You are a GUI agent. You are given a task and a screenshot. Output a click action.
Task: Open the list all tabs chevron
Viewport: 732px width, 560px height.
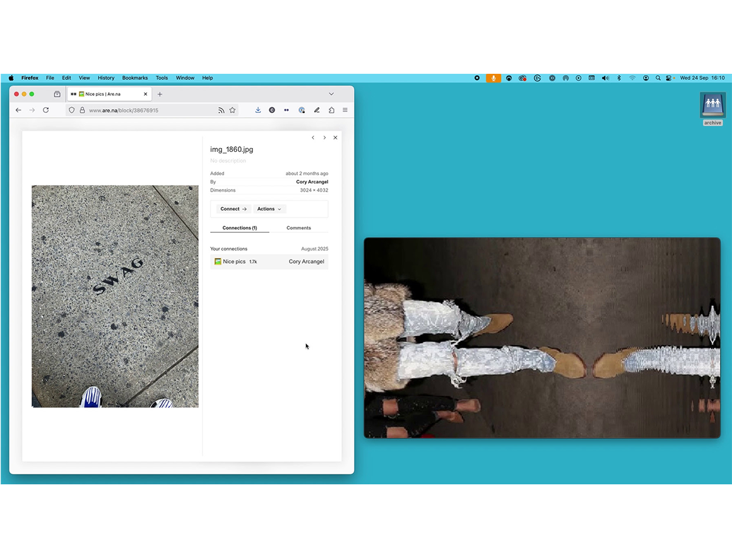(x=331, y=94)
